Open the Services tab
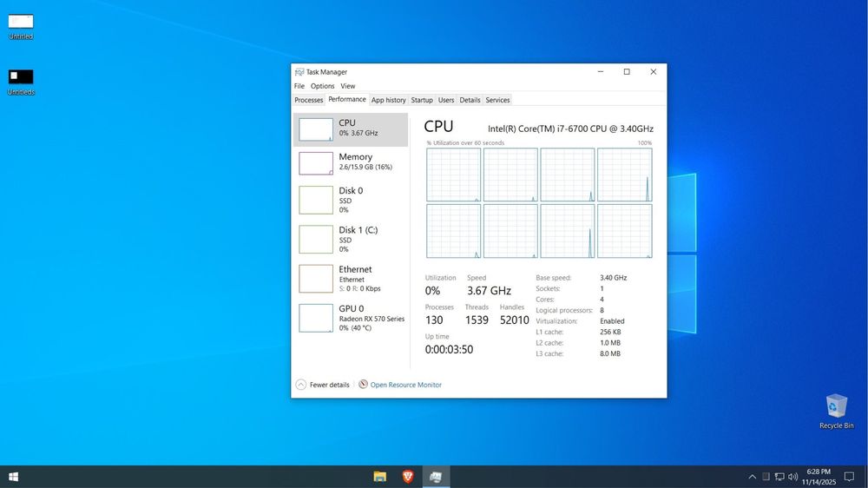Viewport: 868px width, 488px height. click(497, 100)
